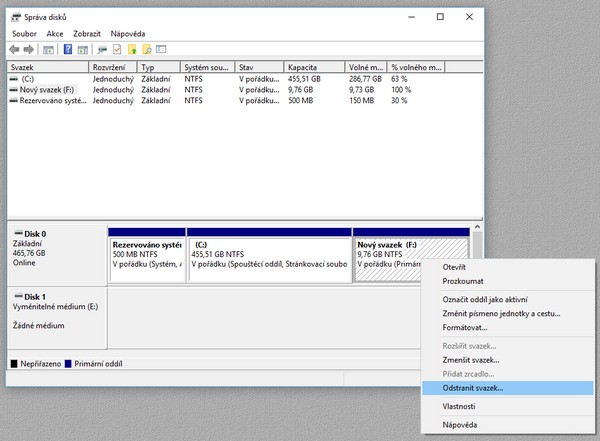Click Zmenšit svazek context menu entry
The width and height of the screenshot is (600, 441).
pos(470,359)
